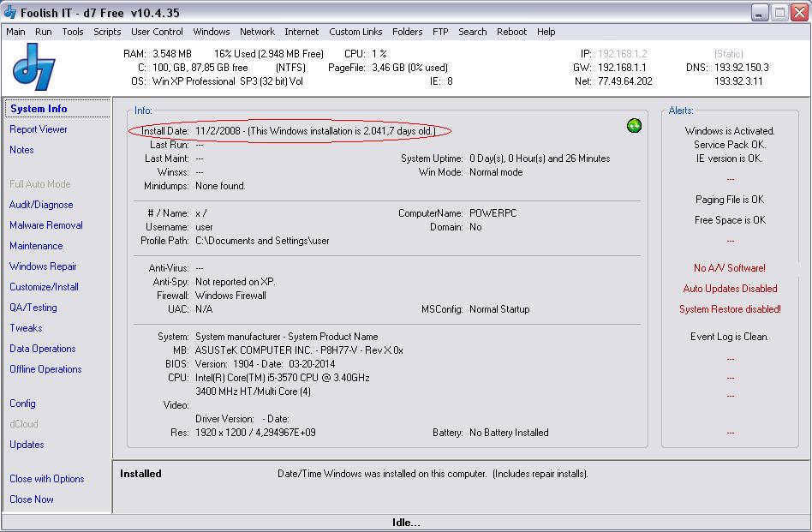Viewport: 812px width, 532px height.
Task: Go to QA/Testing
Action: (x=33, y=308)
